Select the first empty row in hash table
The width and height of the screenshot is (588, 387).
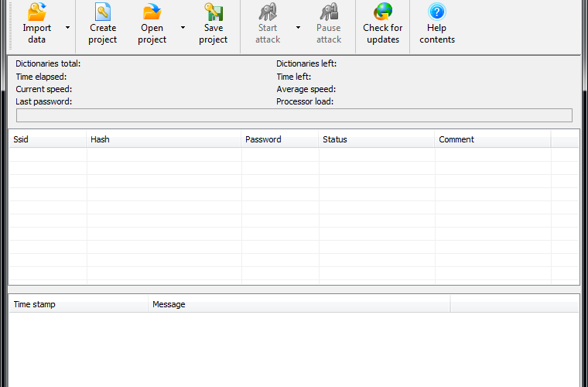pos(294,155)
